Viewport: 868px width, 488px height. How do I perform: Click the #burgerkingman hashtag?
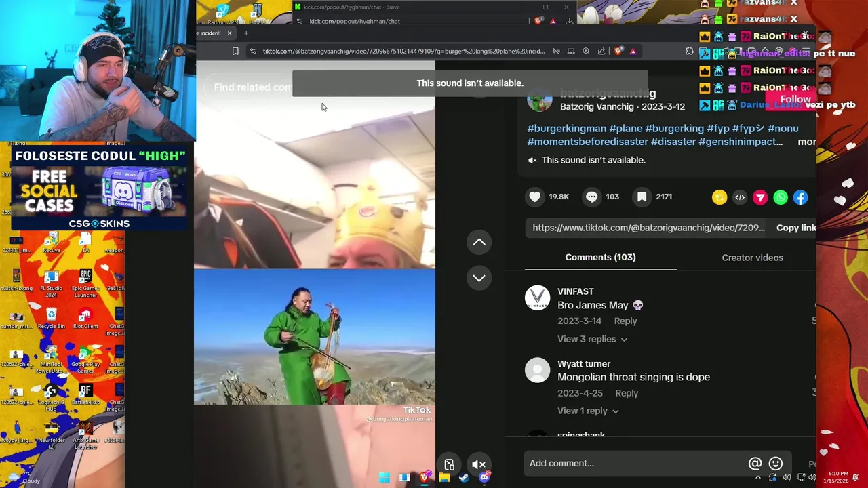tap(566, 129)
